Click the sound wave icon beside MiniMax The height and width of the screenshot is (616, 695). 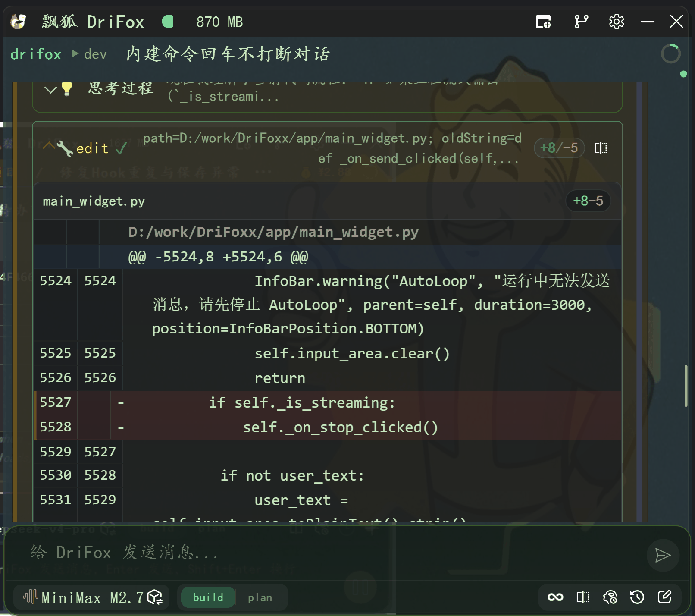30,597
